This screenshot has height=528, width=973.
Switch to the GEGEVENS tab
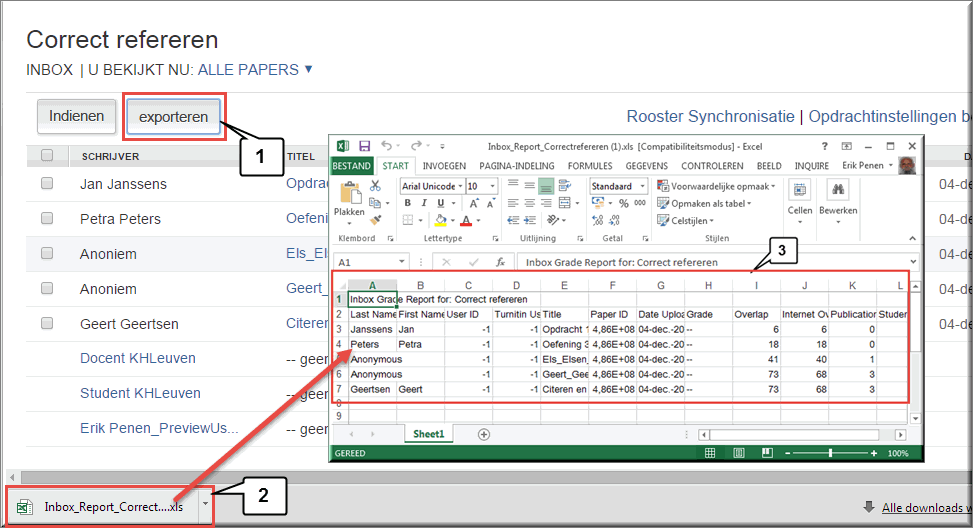point(647,166)
